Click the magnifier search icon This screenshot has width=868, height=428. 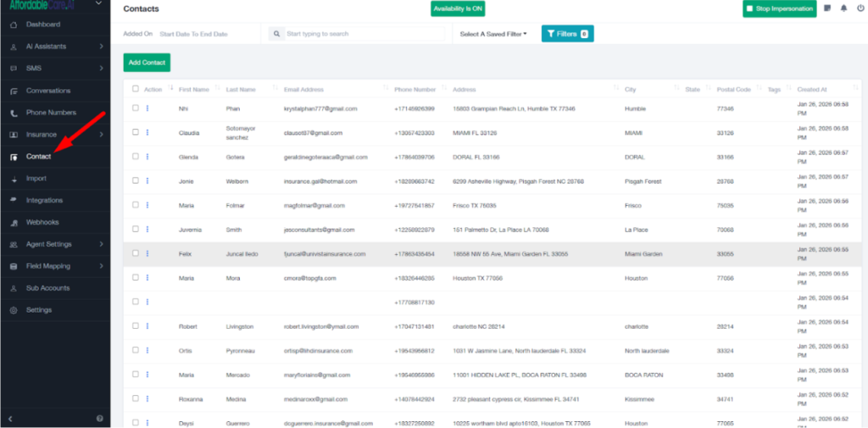tap(278, 34)
